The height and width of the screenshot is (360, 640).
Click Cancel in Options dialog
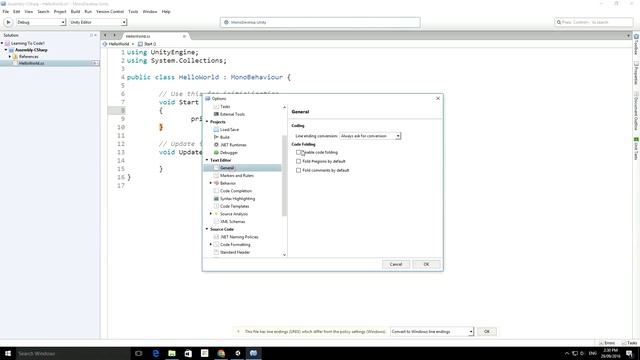396,264
